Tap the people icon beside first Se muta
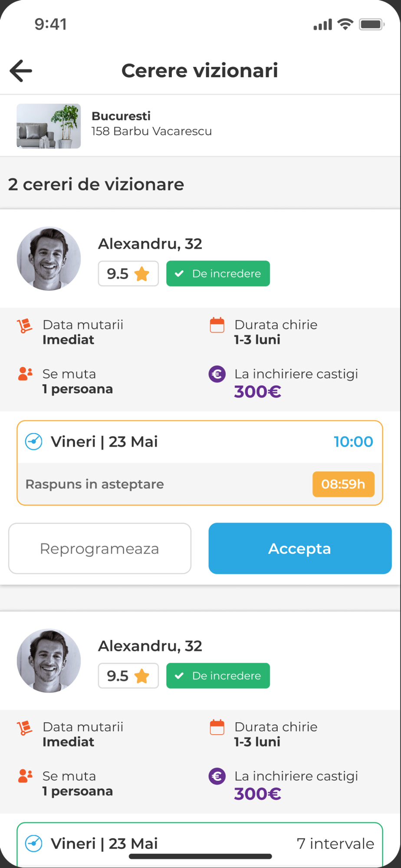401x868 pixels. pyautogui.click(x=25, y=374)
